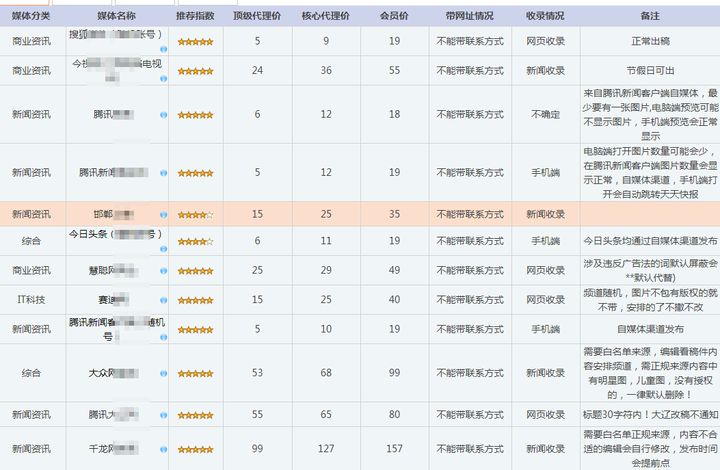Click the 媒体分类 column header
Image resolution: width=720 pixels, height=470 pixels.
[x=31, y=16]
